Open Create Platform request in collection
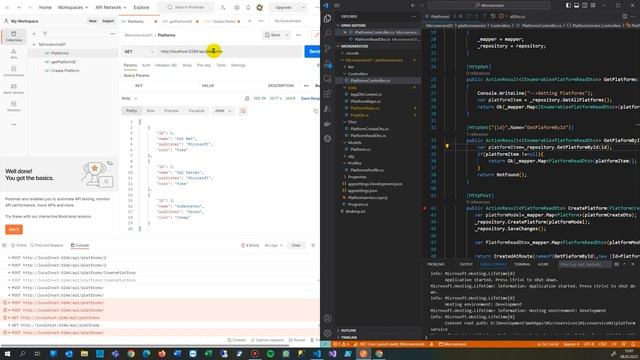Screen dimensions: 640x360 (x=62, y=71)
